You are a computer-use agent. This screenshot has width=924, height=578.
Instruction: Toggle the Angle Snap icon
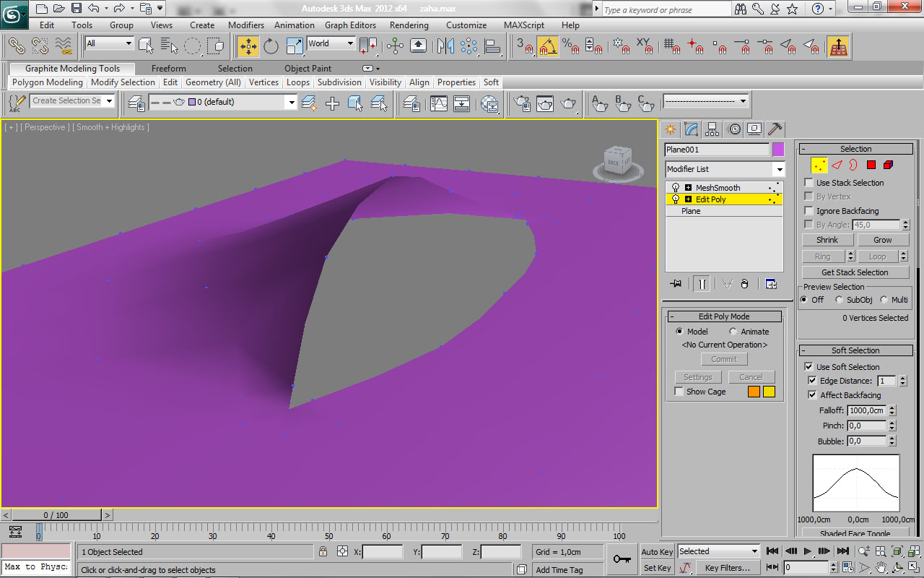548,46
